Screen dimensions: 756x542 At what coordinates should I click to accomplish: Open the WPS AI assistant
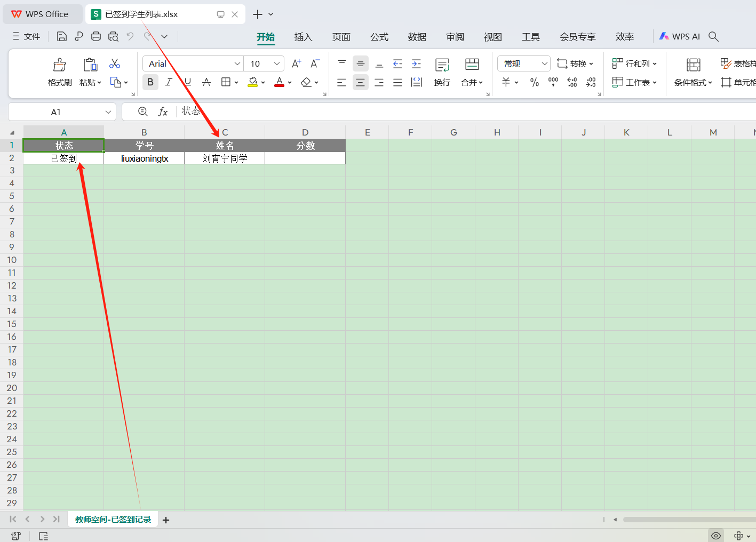pos(679,36)
